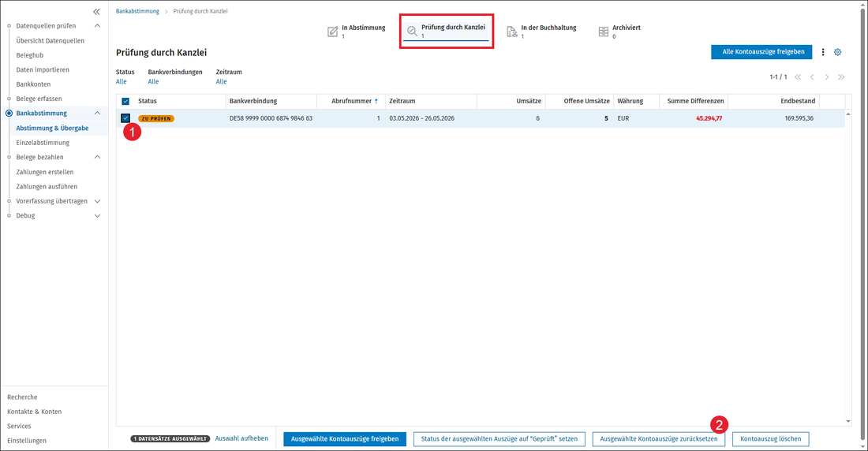Viewport: 868px width, 451px height.
Task: Switch to the In der Buchhaltung tab
Action: pos(542,31)
